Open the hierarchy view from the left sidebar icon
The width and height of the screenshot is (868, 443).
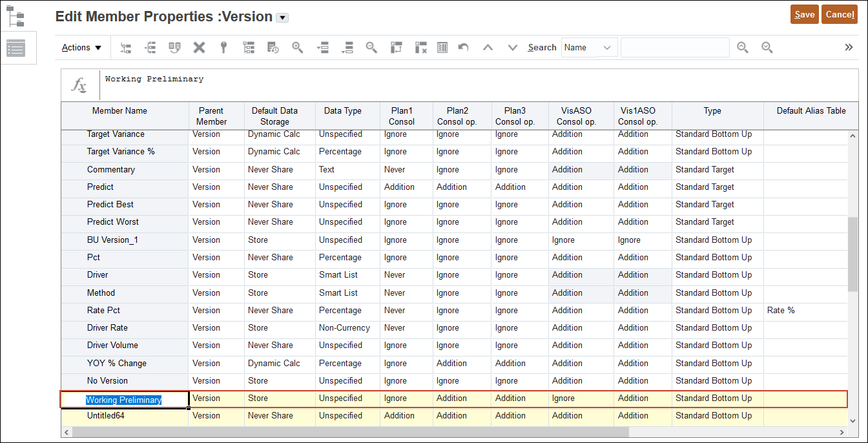(17, 14)
